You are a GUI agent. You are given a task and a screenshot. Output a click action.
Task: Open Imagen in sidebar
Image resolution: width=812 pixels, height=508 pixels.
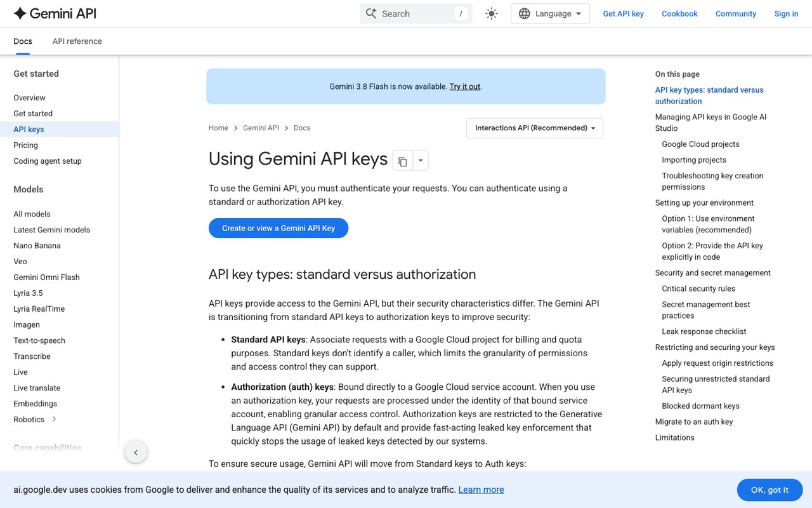point(27,324)
